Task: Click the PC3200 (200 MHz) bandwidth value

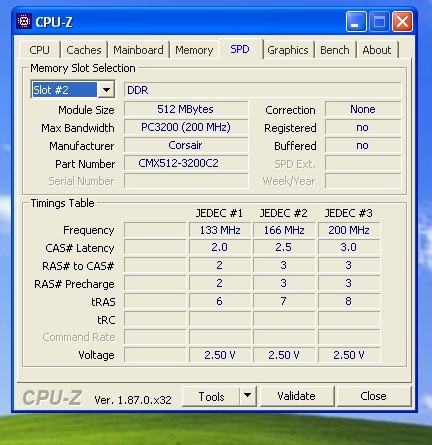Action: coord(186,127)
